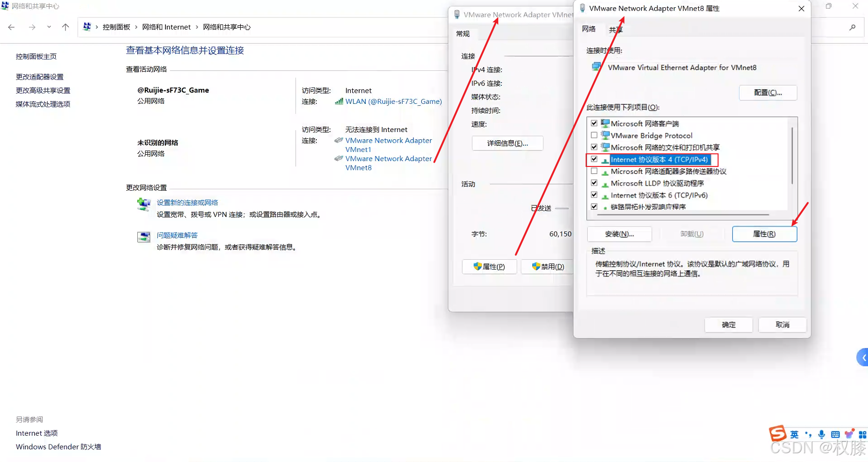This screenshot has height=462, width=868.
Task: Click 属性(R) button for selected item
Action: pyautogui.click(x=764, y=234)
